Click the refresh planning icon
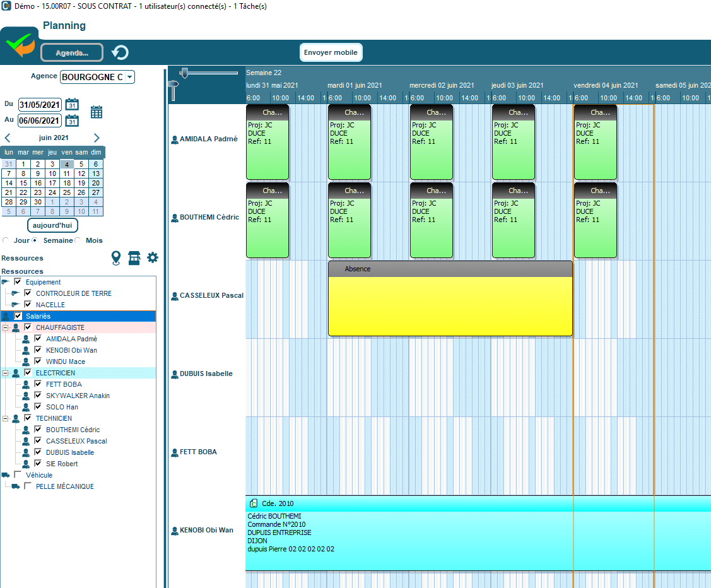 point(120,52)
